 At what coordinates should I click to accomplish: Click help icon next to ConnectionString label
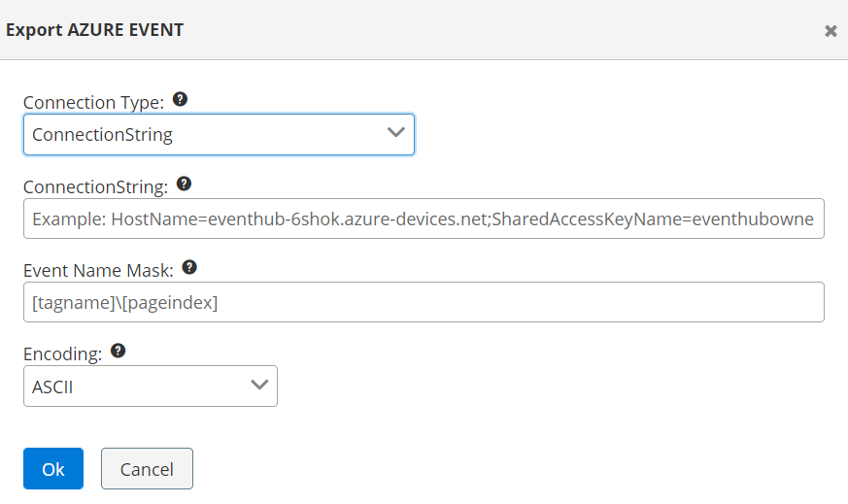pyautogui.click(x=184, y=183)
